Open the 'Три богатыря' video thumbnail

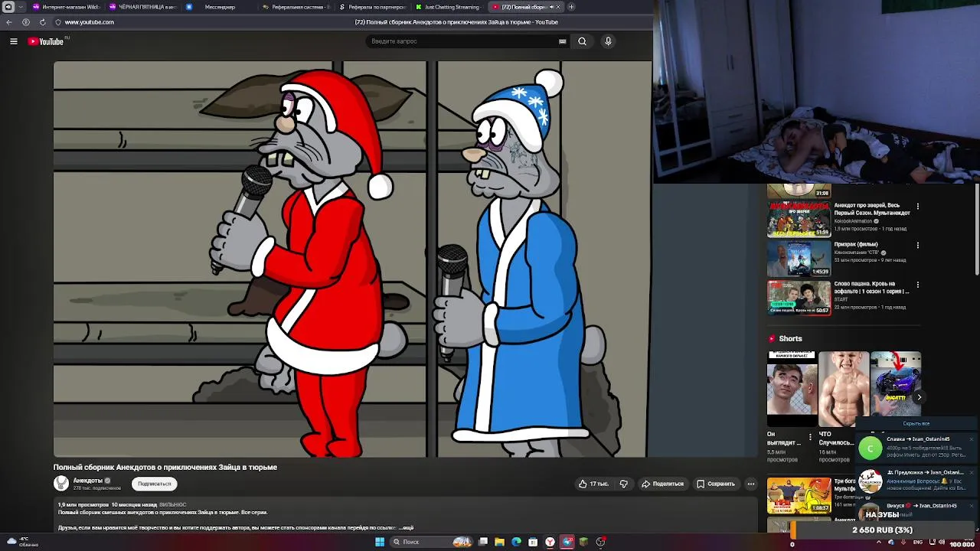799,495
